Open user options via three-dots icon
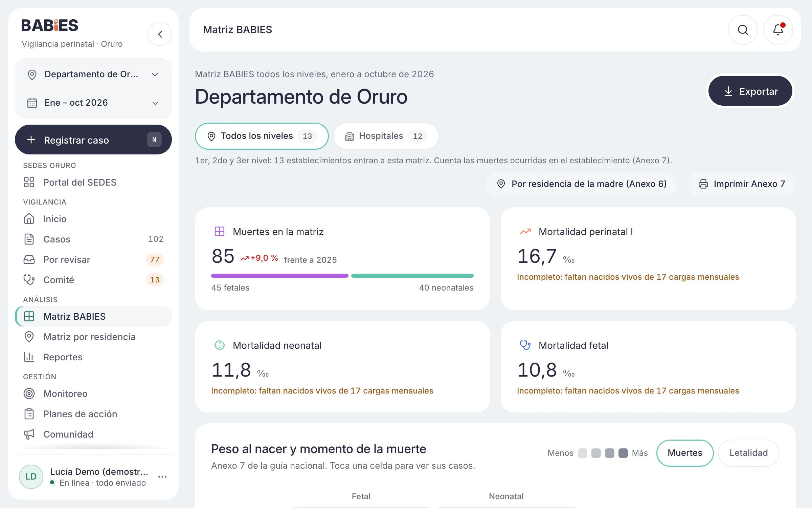The height and width of the screenshot is (508, 812). (162, 477)
